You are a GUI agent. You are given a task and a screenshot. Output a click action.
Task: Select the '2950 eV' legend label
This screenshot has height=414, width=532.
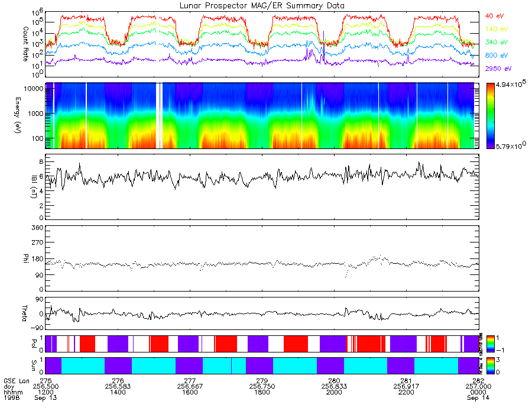498,69
